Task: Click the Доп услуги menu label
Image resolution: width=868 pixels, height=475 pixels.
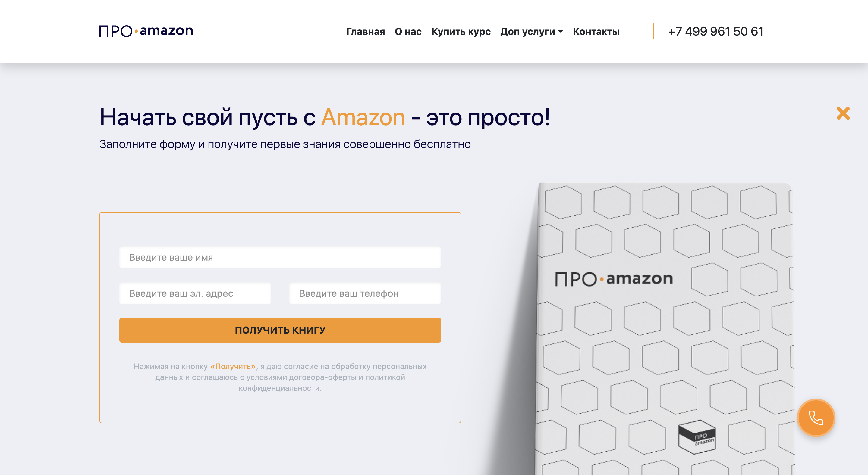Action: [x=527, y=31]
